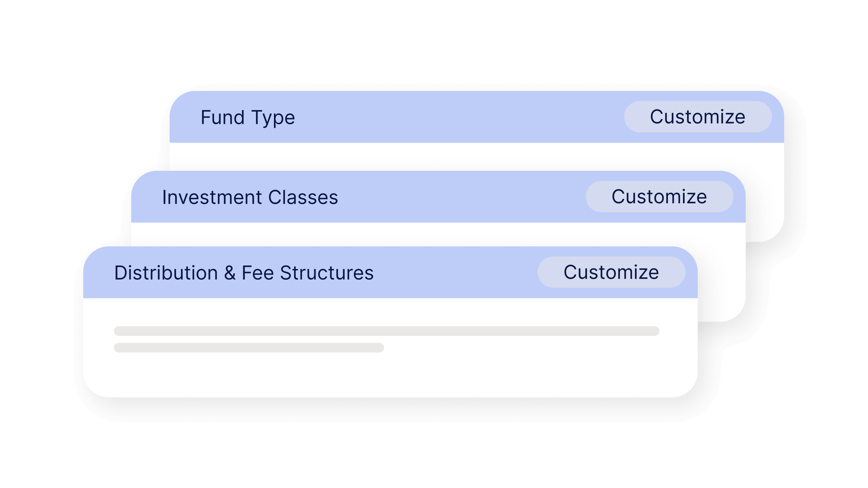Click Customize on the Fund Type card
The height and width of the screenshot is (488, 868).
[697, 117]
